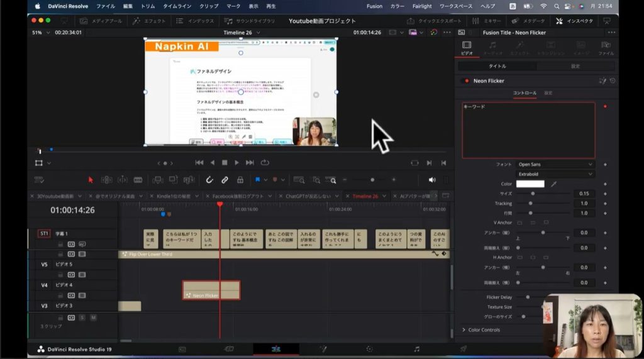Reset Neon Flicker settings with reset icon
Image resolution: width=644 pixels, height=359 pixels.
(x=612, y=80)
